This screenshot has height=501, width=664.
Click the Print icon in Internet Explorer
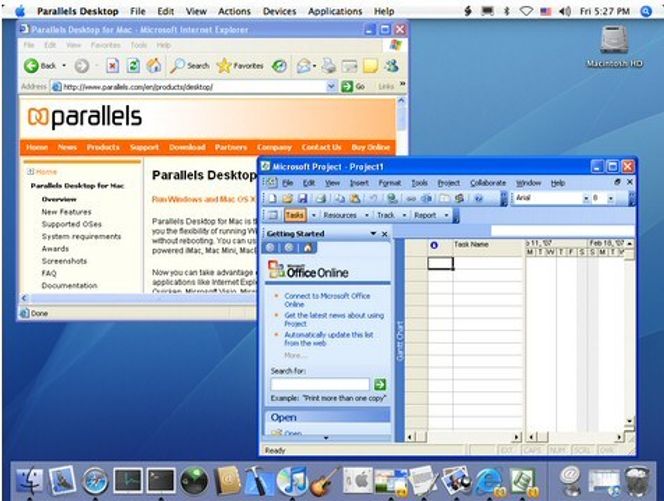(328, 66)
